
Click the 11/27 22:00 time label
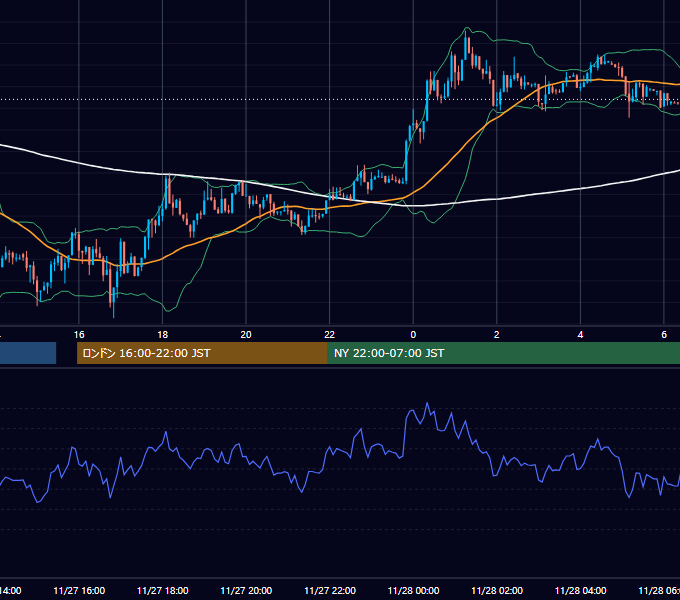330,590
